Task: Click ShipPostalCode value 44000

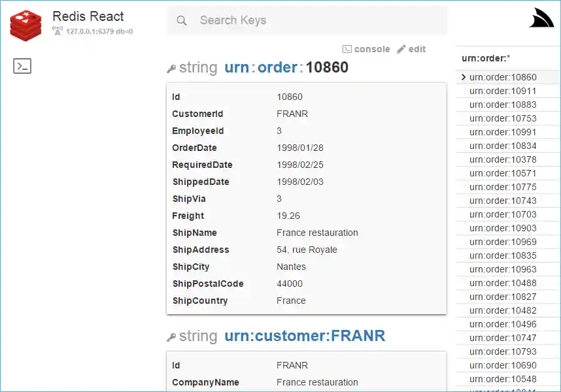Action: (290, 284)
